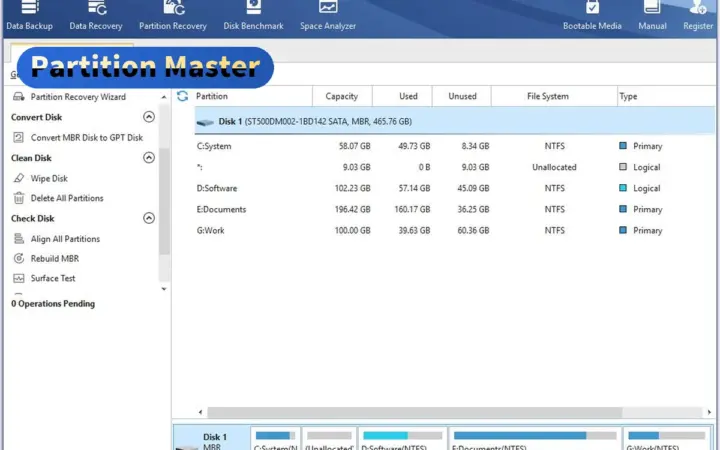This screenshot has width=720, height=450.
Task: Collapse the Check Disk section
Action: [x=149, y=218]
